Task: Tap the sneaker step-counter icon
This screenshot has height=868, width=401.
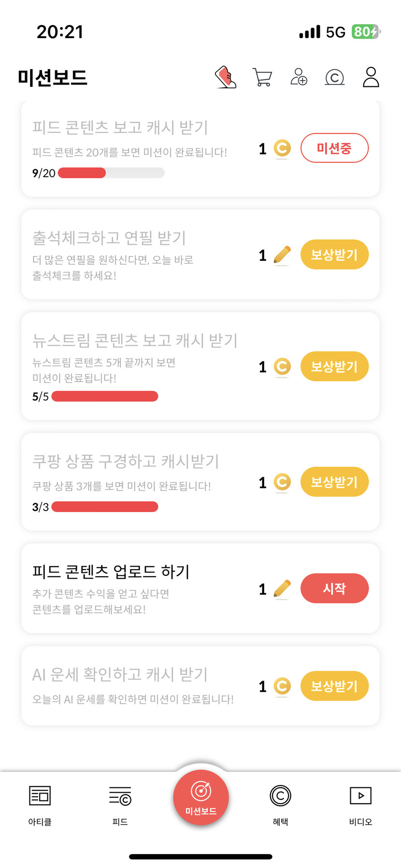Action: [x=226, y=77]
